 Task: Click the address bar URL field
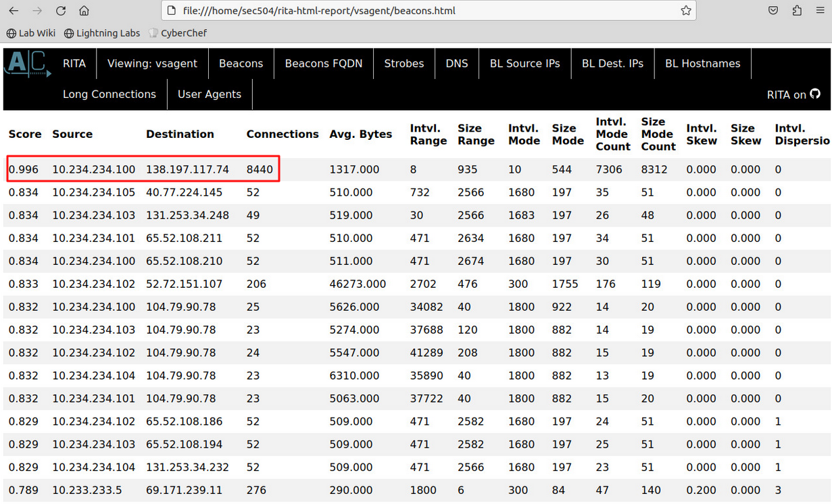429,11
